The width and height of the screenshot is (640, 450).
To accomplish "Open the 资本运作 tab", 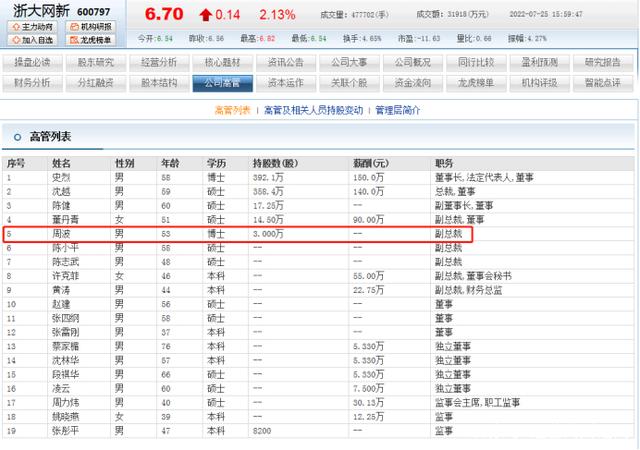I will click(286, 83).
